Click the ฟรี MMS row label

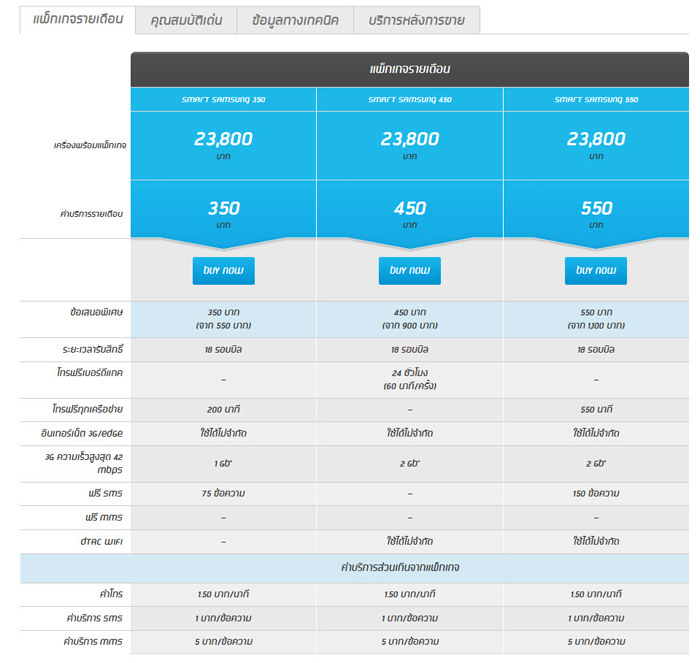pyautogui.click(x=104, y=517)
